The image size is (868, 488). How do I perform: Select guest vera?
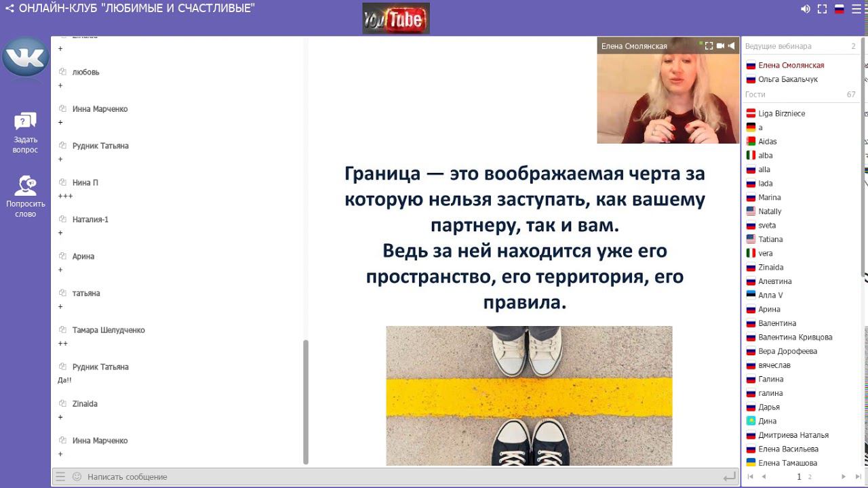click(x=766, y=253)
